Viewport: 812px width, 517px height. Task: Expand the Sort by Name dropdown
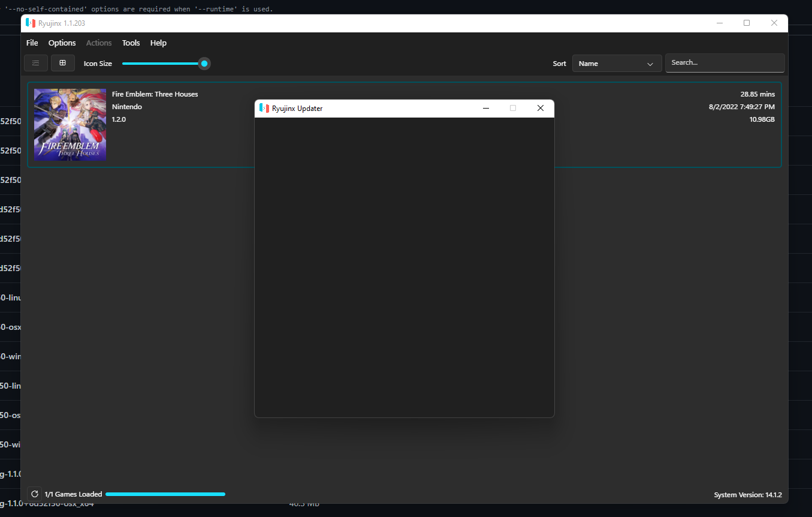point(617,64)
